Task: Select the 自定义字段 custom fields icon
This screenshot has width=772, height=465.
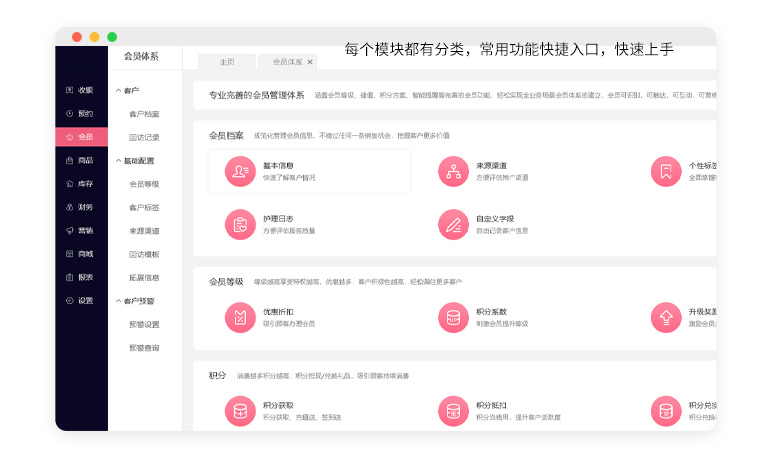Action: pos(453,224)
